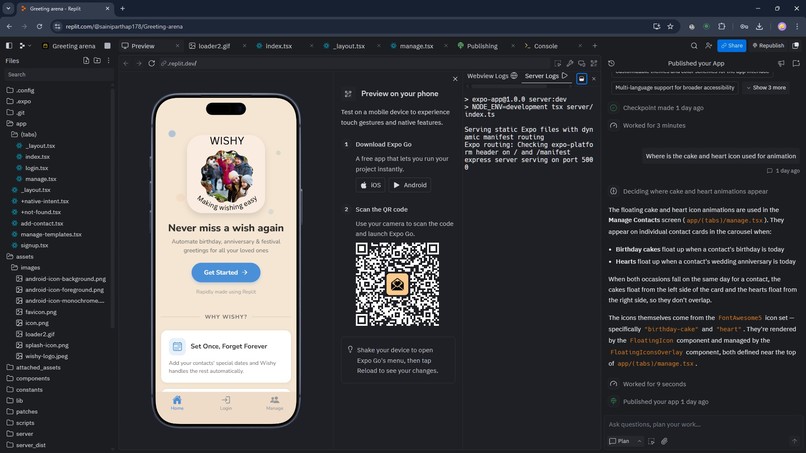806x453 pixels.
Task: Open the preview element selector tool
Action: (558, 63)
